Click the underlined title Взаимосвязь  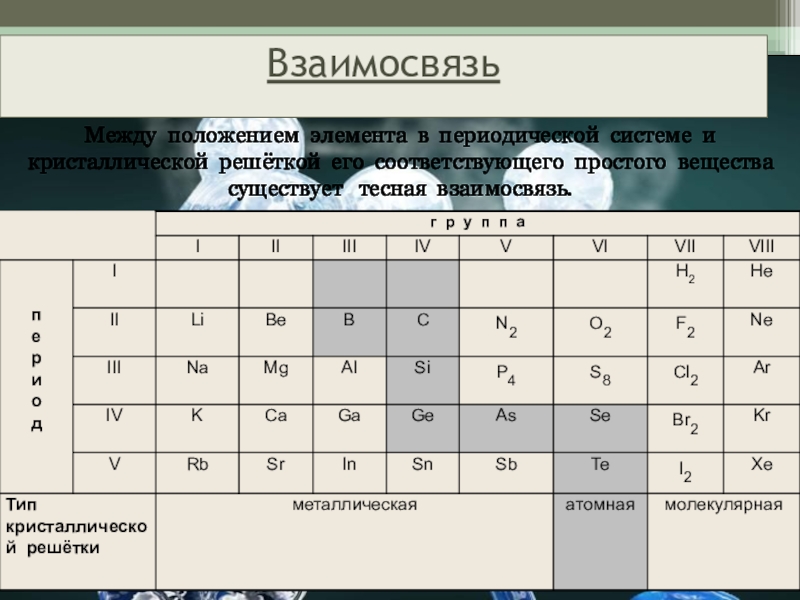(x=383, y=65)
